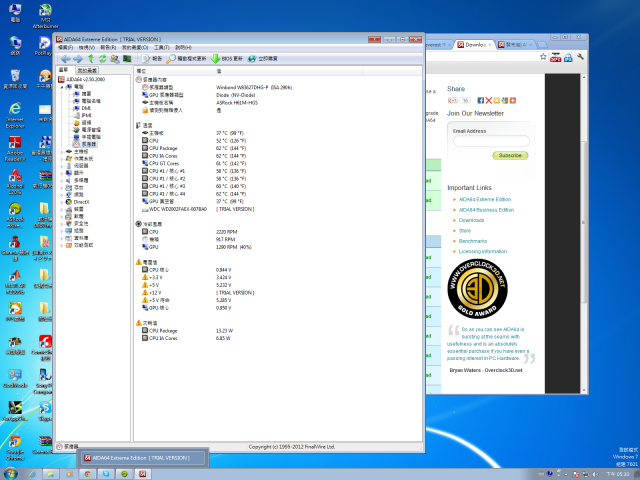Open the Store link under Important Links
The height and width of the screenshot is (480, 640).
[x=464, y=231]
